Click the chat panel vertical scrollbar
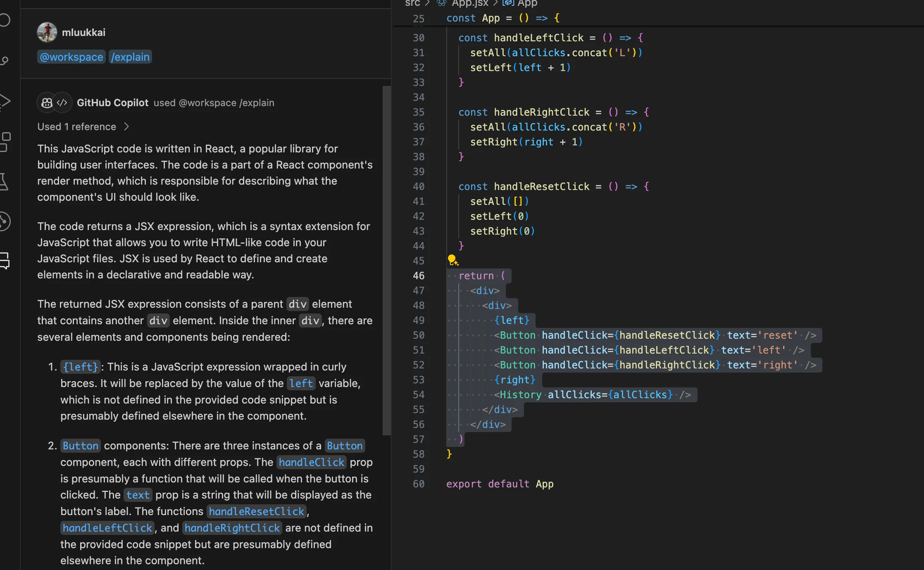The image size is (924, 570). (x=387, y=260)
